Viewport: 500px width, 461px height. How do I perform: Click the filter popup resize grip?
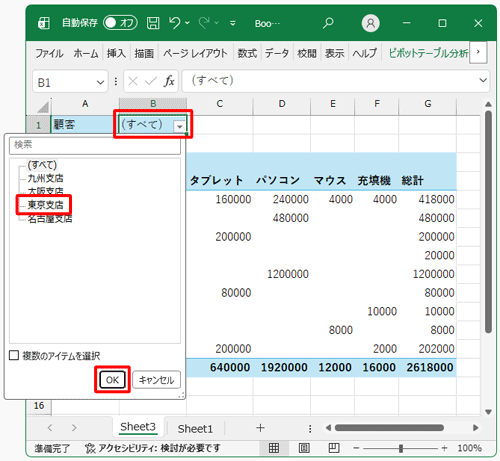pos(182,395)
